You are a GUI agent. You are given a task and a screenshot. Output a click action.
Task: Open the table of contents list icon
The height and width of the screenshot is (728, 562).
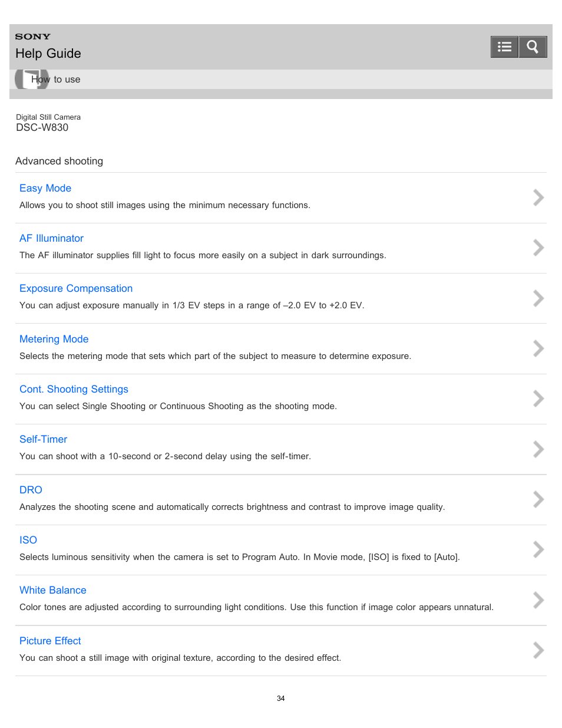click(x=504, y=47)
